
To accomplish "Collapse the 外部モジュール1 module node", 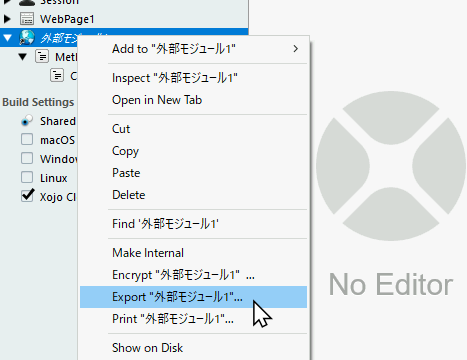I will pos(7,38).
